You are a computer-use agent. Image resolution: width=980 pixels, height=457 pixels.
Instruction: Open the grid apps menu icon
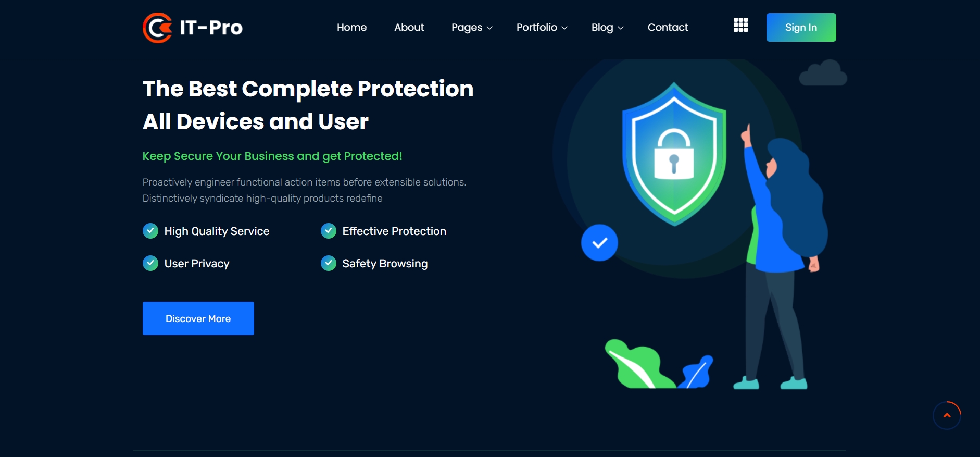tap(740, 25)
